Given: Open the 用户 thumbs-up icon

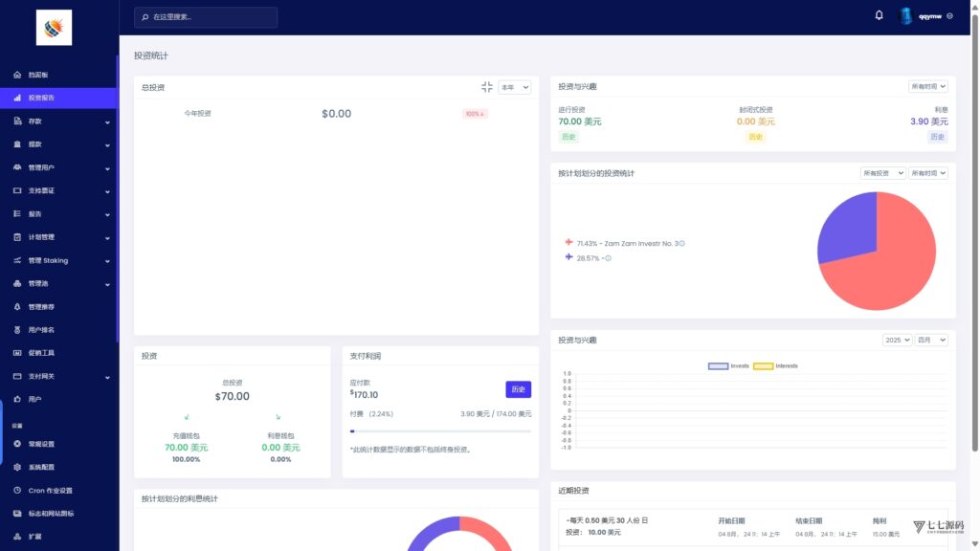Looking at the screenshot, I should (x=17, y=399).
